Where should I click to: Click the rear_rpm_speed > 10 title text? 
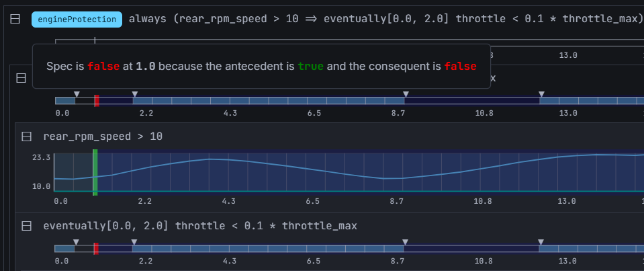(x=103, y=137)
